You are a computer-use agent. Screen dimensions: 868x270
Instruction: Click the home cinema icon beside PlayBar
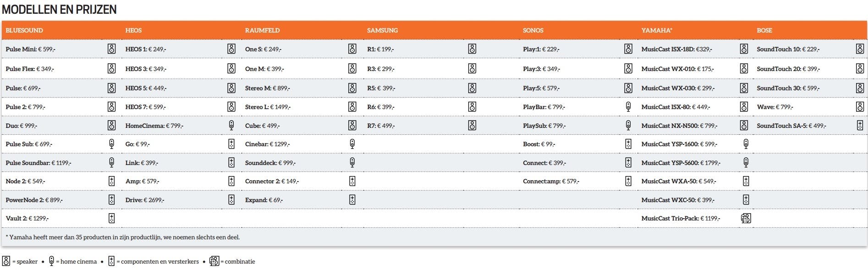coord(628,107)
